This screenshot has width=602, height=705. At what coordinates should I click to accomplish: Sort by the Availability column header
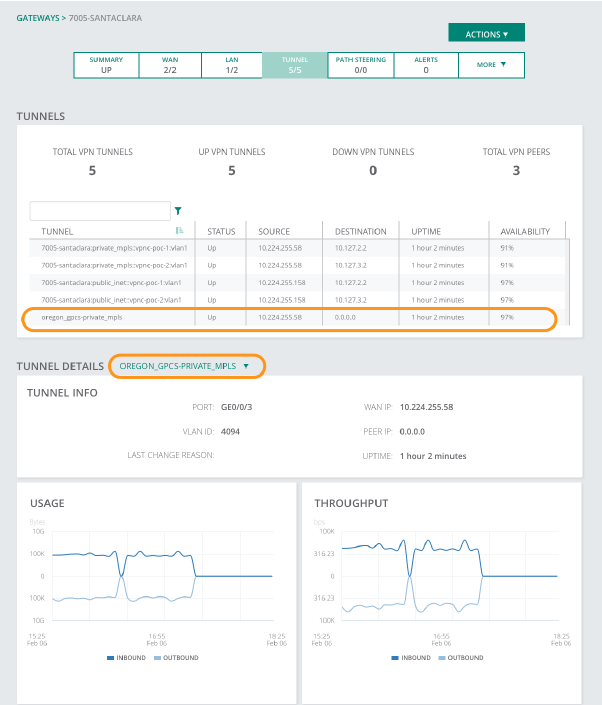(525, 231)
